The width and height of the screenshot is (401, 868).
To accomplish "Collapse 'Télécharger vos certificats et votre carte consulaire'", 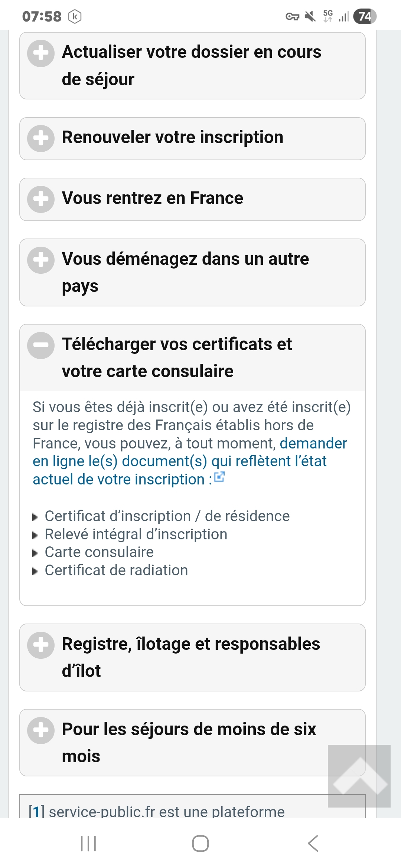I will click(x=177, y=358).
